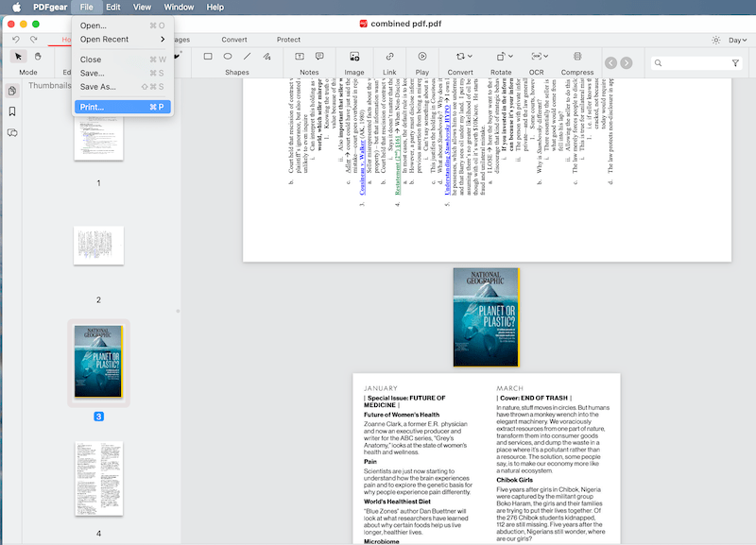The height and width of the screenshot is (545, 756).
Task: Click the 'Chibok Girls' heading text
Action: pos(514,480)
